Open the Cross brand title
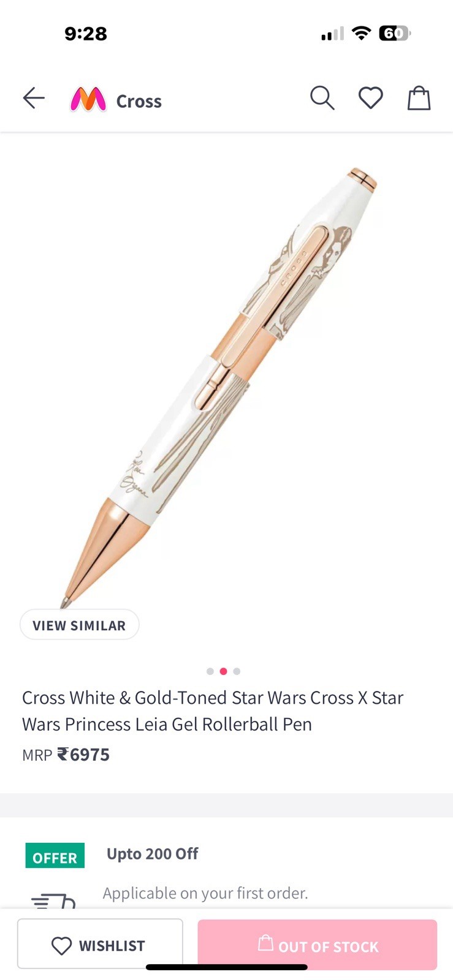Viewport: 453px width, 980px height. tap(139, 101)
